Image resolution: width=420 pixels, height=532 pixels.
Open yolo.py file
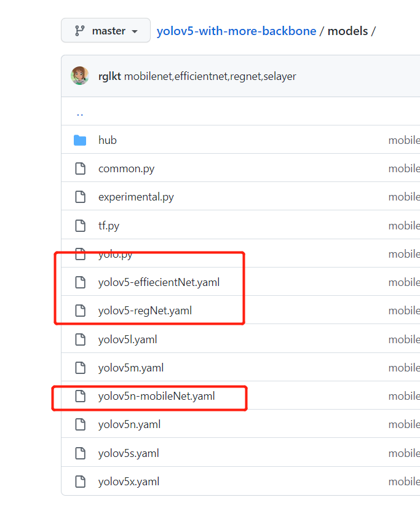pos(115,254)
